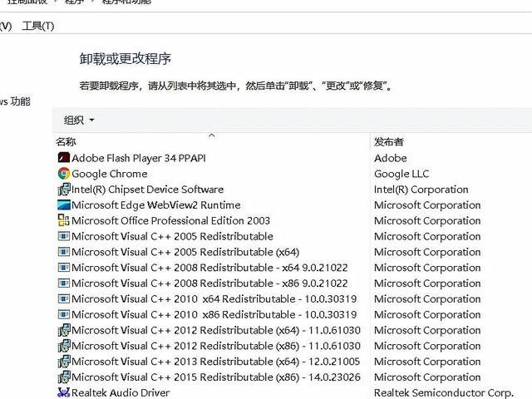The width and height of the screenshot is (532, 399).
Task: Select the Realtek Audio Driver entry
Action: click(121, 392)
